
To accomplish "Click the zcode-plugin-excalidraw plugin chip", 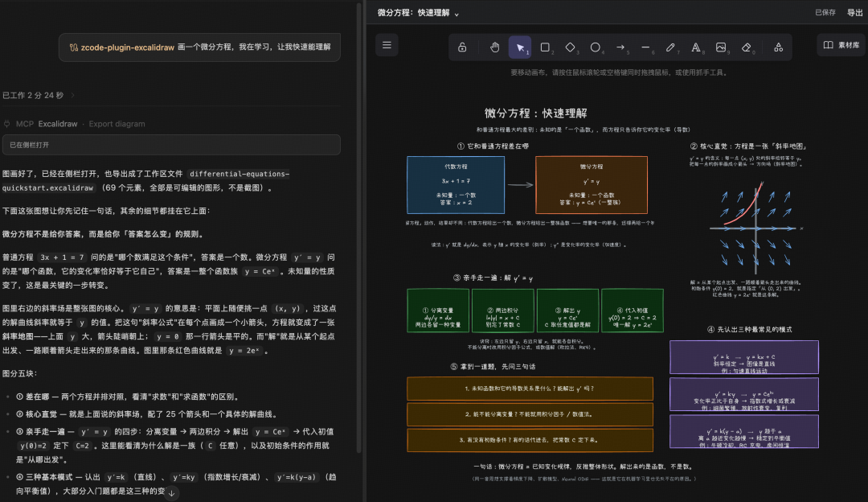I will coord(122,47).
